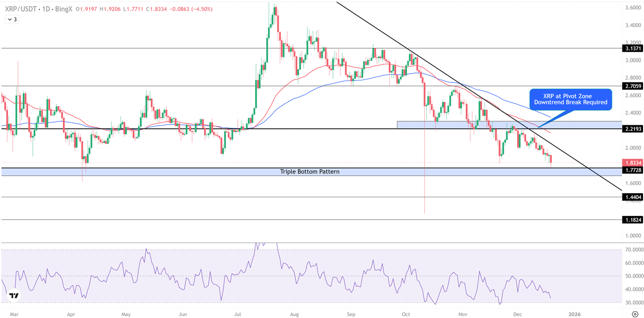Select the 2.2193 horizontal line price tag
Viewport: 644px width, 318px height.
(632, 129)
